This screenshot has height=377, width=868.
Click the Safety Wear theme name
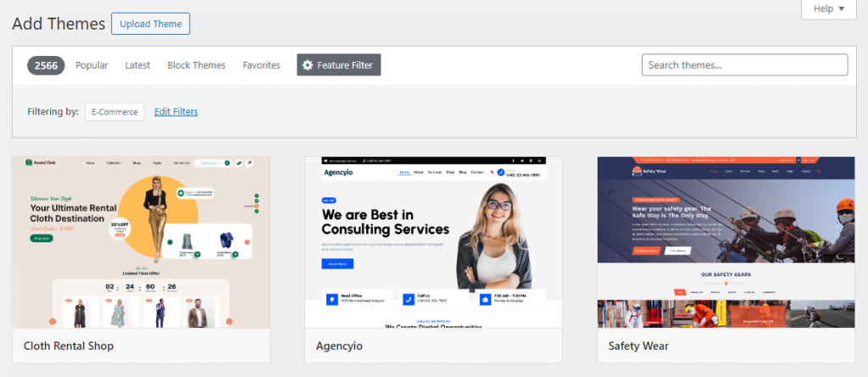[x=638, y=346]
